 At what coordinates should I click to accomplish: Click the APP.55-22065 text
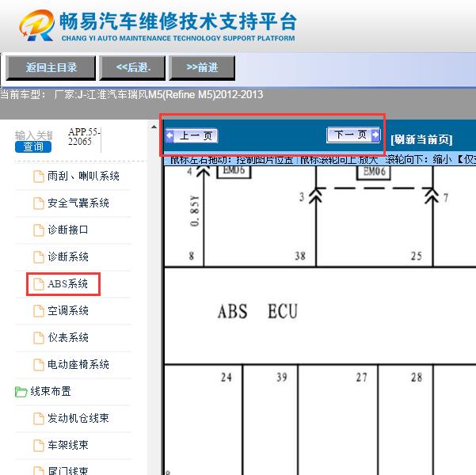(84, 137)
